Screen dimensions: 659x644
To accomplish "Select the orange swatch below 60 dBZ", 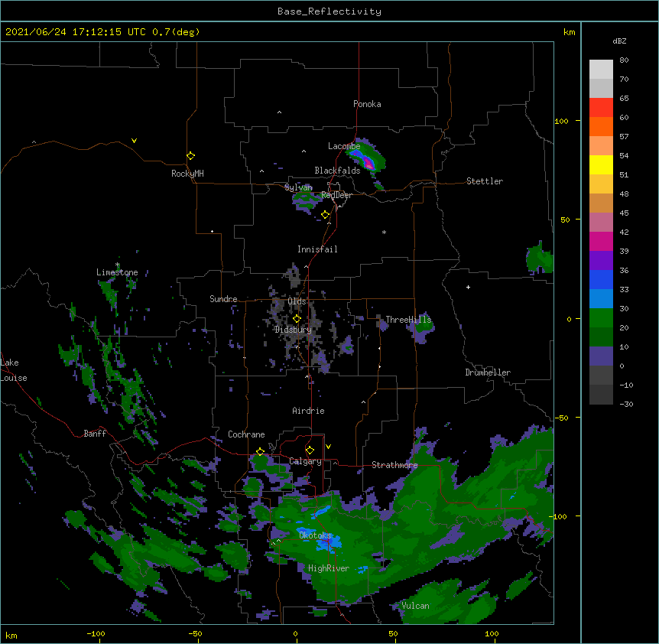I will [601, 127].
